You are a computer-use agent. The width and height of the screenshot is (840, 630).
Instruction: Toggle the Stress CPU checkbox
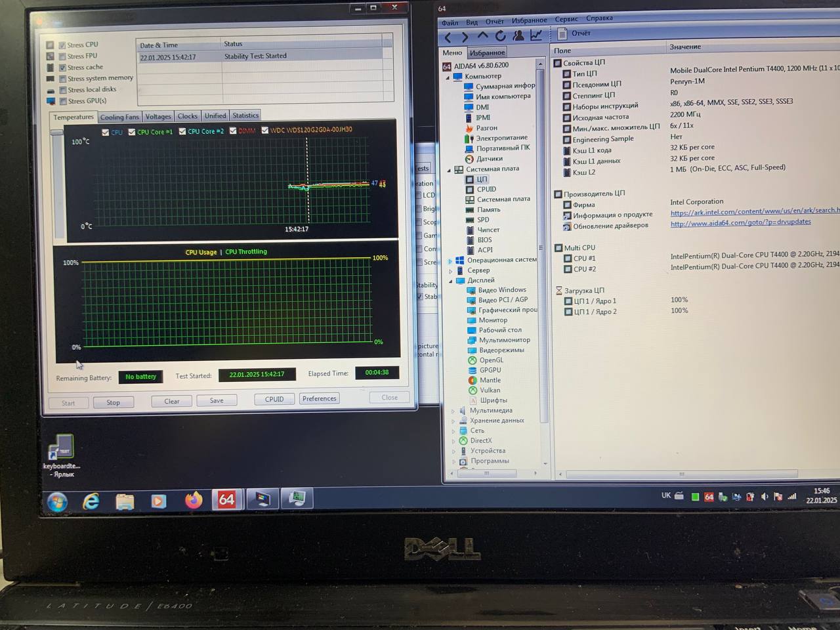[x=62, y=45]
